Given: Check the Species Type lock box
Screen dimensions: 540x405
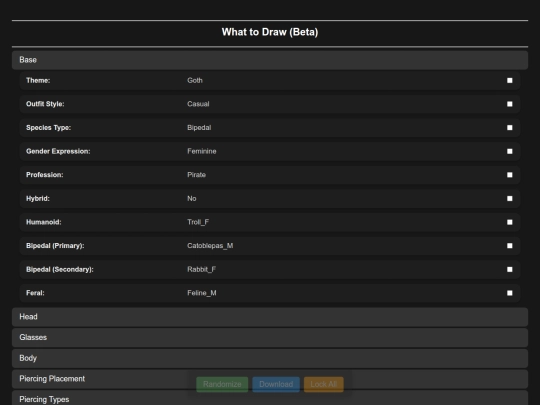Looking at the screenshot, I should coord(509,128).
